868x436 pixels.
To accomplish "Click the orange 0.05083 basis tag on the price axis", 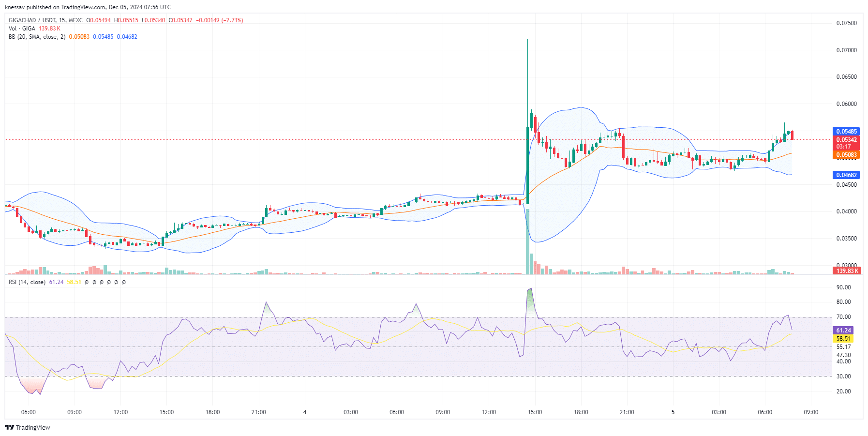I will [846, 155].
